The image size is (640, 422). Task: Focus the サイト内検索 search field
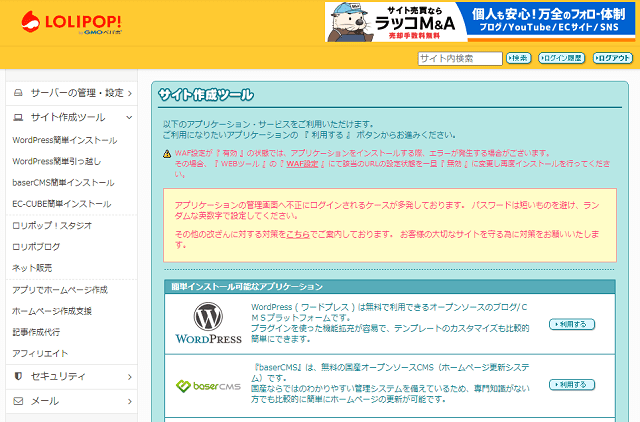(460, 58)
